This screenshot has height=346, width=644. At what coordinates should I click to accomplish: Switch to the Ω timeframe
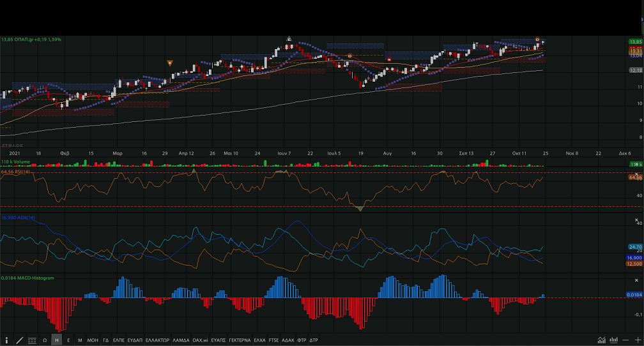(45, 340)
